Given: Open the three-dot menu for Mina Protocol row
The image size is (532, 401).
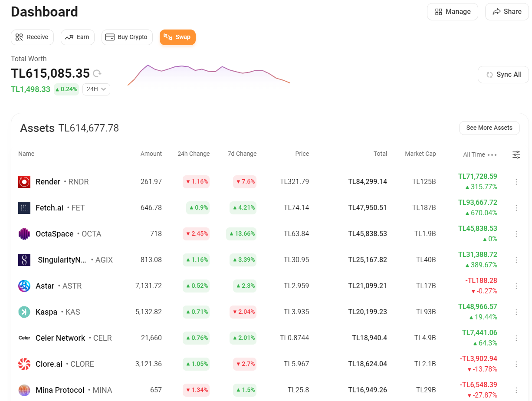Looking at the screenshot, I should click(516, 390).
